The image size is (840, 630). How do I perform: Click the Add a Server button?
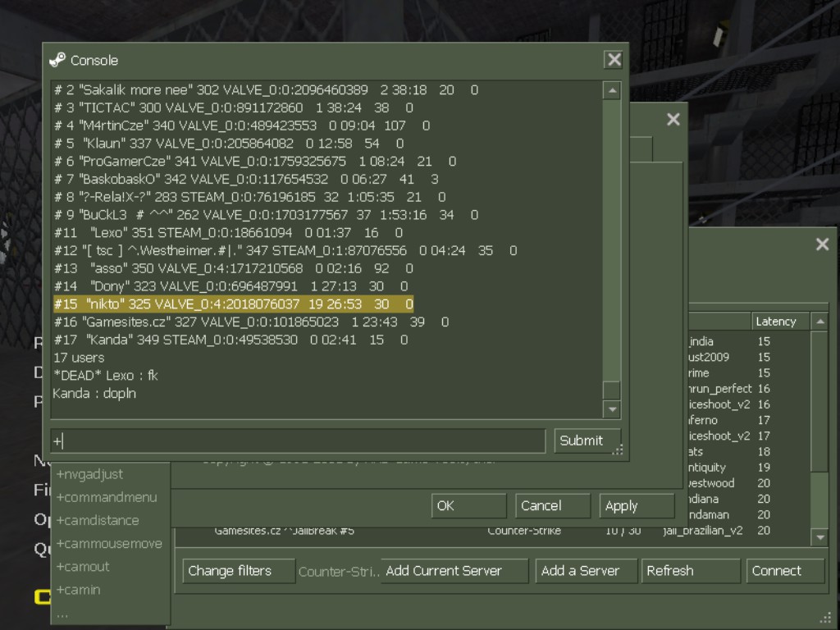click(587, 571)
